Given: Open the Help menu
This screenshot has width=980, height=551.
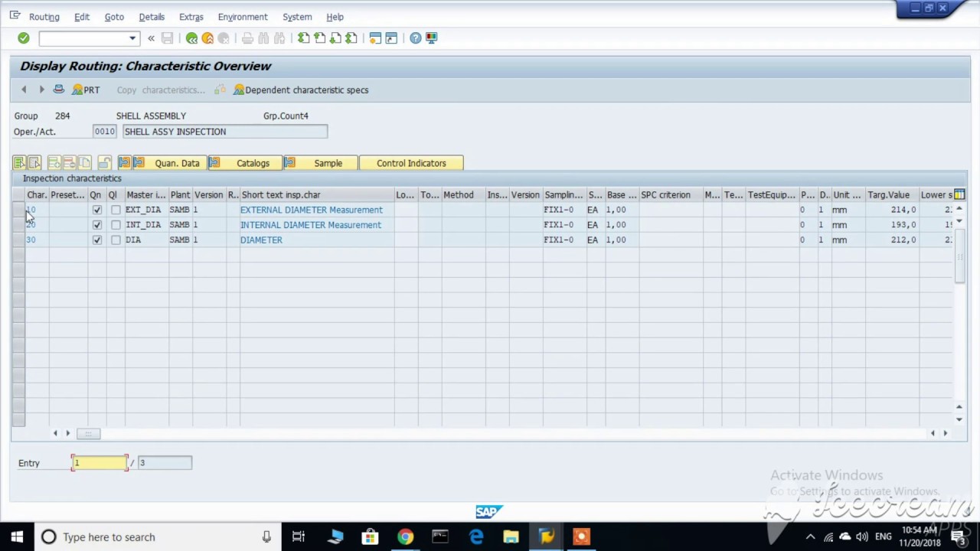Looking at the screenshot, I should [x=335, y=17].
